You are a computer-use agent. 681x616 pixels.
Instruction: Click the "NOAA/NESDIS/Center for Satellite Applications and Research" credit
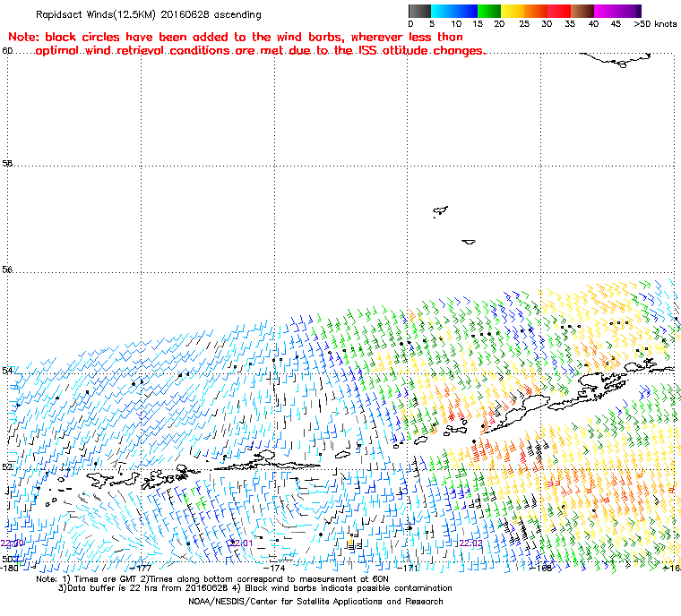click(x=315, y=602)
